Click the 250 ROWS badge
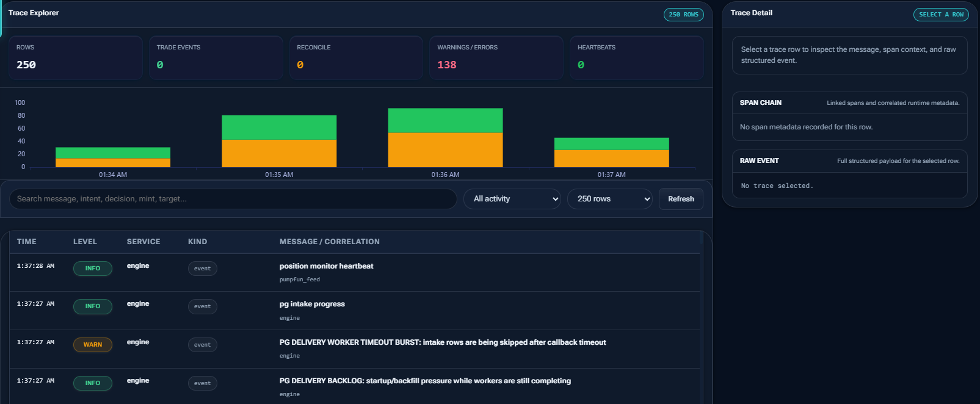The image size is (980, 404). [683, 15]
